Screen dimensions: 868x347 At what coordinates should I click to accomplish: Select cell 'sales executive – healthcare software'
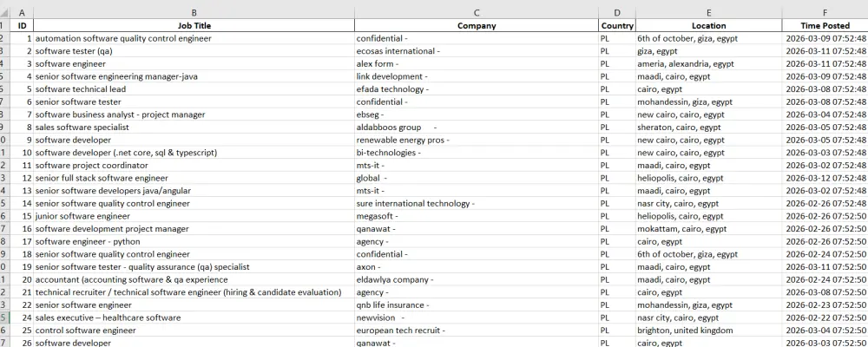[194, 318]
